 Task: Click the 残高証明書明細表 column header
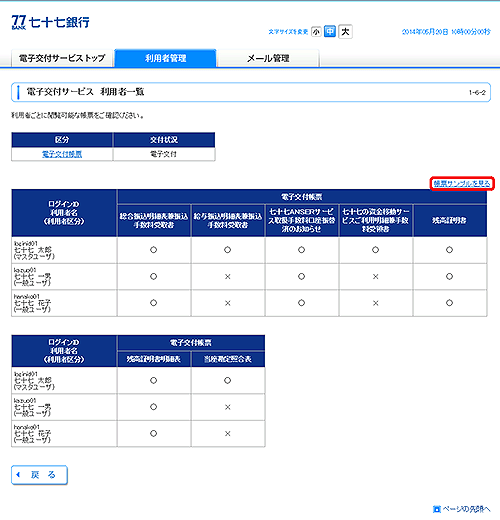[154, 359]
